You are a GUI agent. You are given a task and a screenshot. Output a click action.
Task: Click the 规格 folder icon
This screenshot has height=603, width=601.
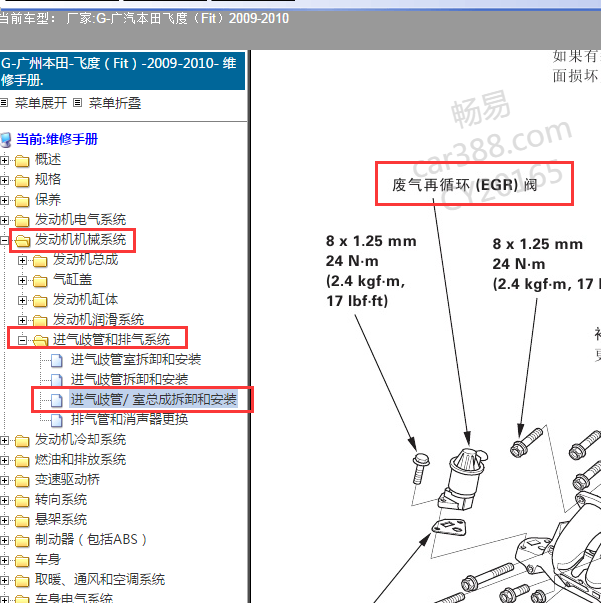coord(22,181)
